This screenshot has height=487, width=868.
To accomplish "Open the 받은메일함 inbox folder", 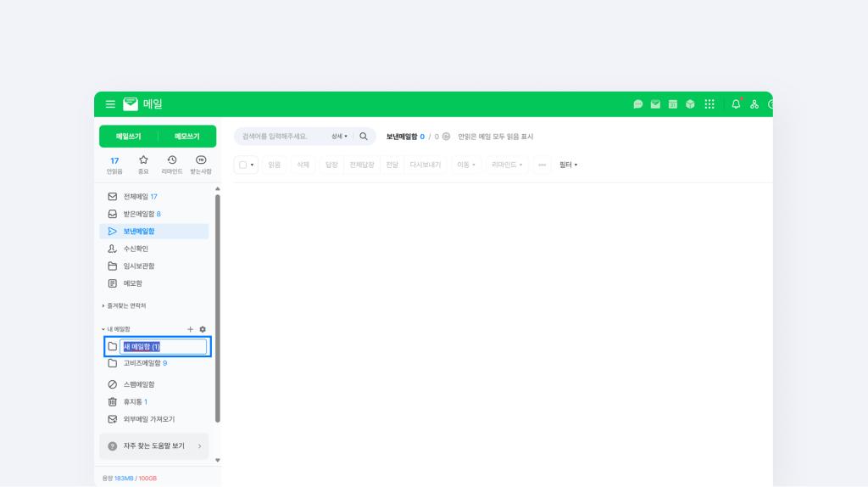I will 139,214.
